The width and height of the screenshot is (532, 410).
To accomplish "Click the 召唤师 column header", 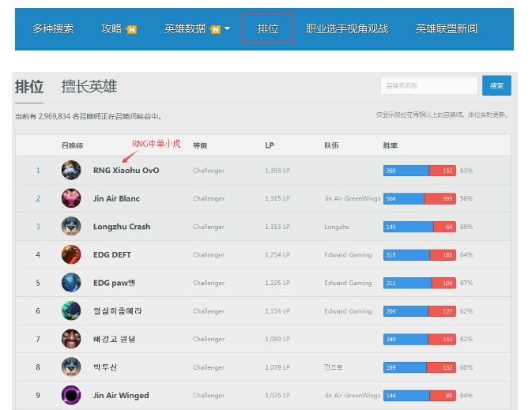I will 72,145.
